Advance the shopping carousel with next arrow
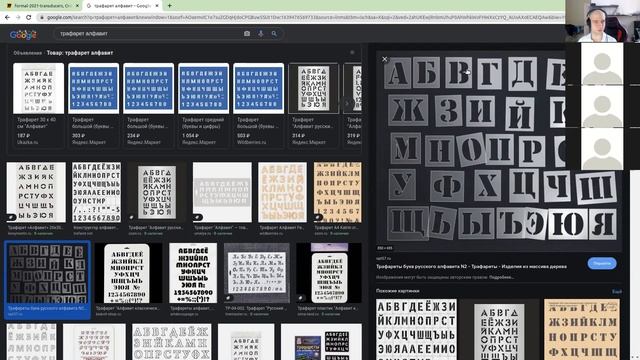The width and height of the screenshot is (640, 360). coord(347,103)
